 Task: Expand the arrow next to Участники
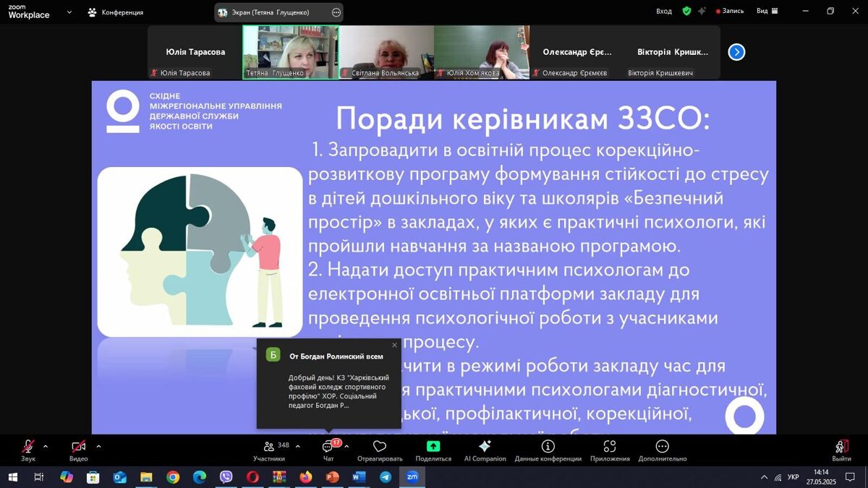point(297,446)
